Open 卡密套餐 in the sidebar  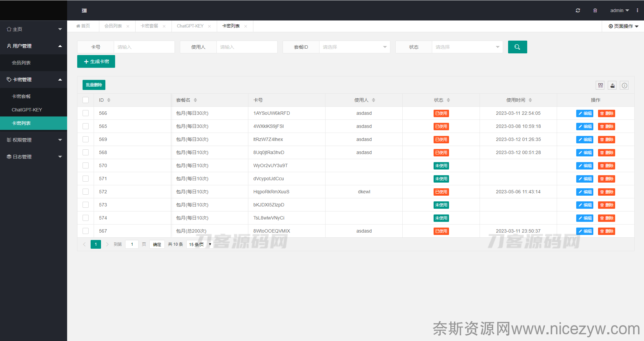[x=34, y=96]
